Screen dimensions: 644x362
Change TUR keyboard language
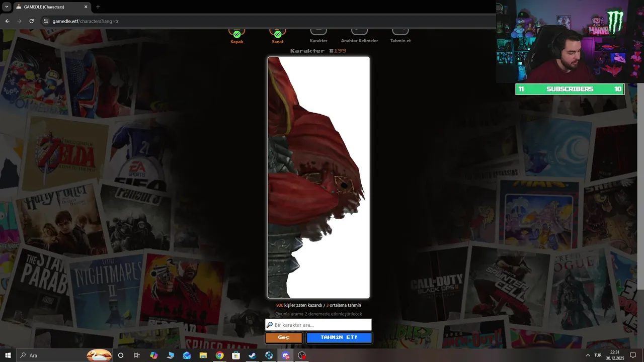coord(598,355)
